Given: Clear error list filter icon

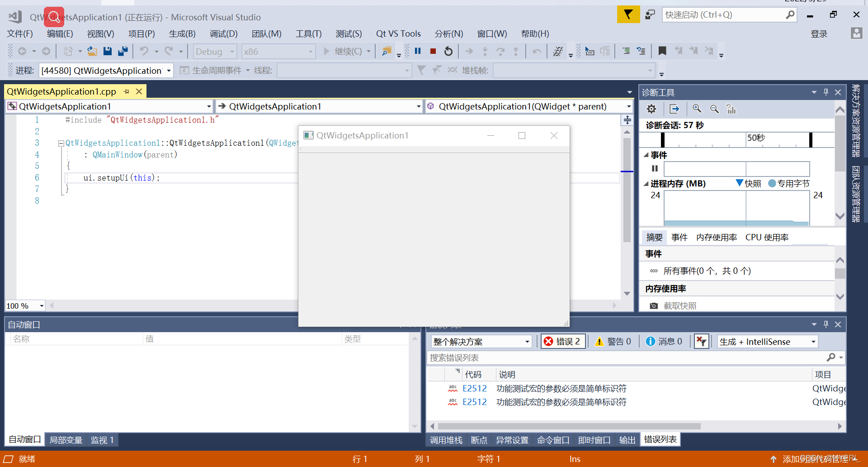Looking at the screenshot, I should [x=702, y=341].
